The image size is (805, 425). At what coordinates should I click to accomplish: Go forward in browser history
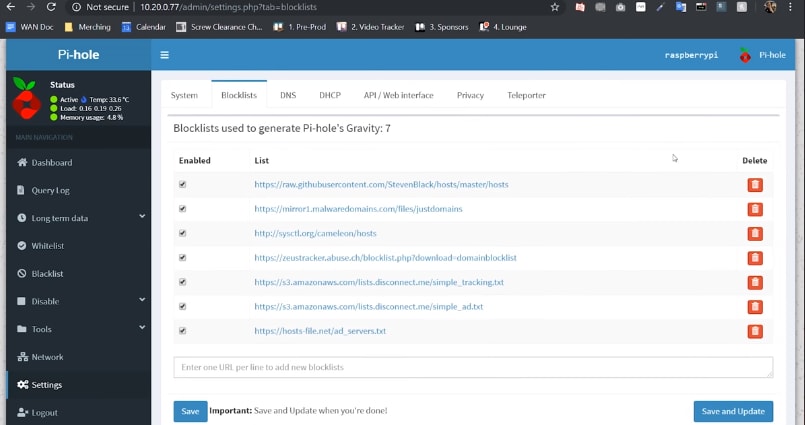[30, 7]
